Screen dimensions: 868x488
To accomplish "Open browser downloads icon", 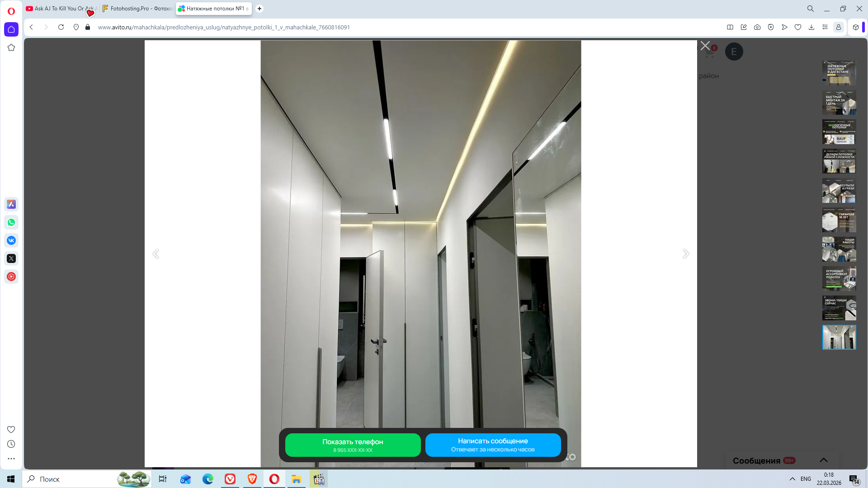I will 811,27.
